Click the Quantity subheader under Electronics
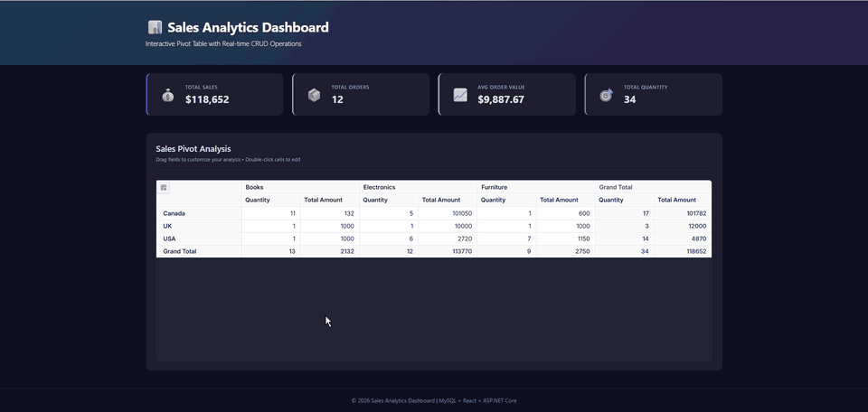Screen dimensions: 868x412 click(x=389, y=200)
